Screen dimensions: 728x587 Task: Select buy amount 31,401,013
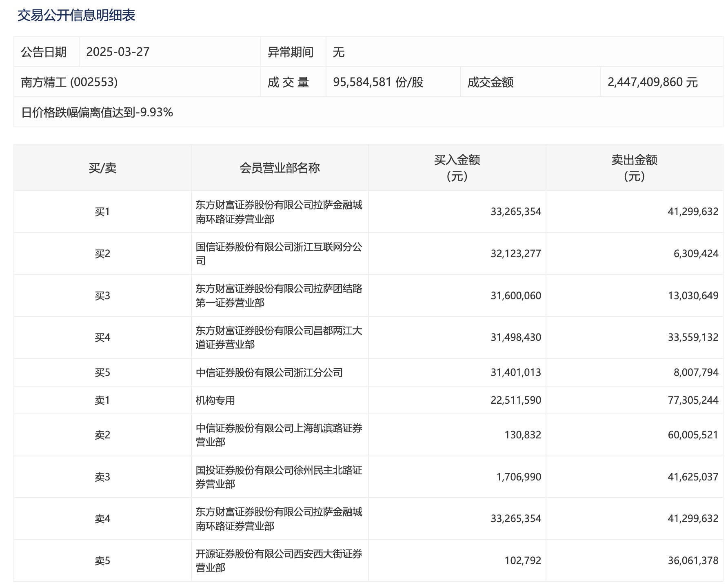coord(516,372)
